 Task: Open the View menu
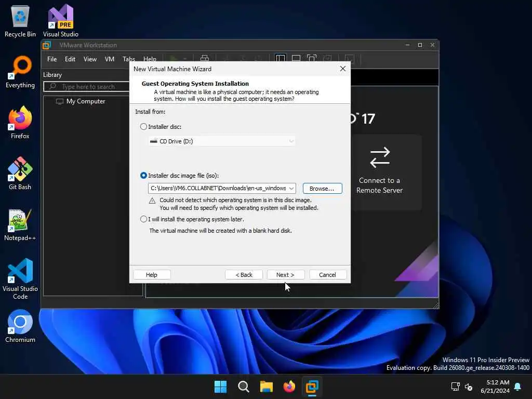pyautogui.click(x=90, y=59)
